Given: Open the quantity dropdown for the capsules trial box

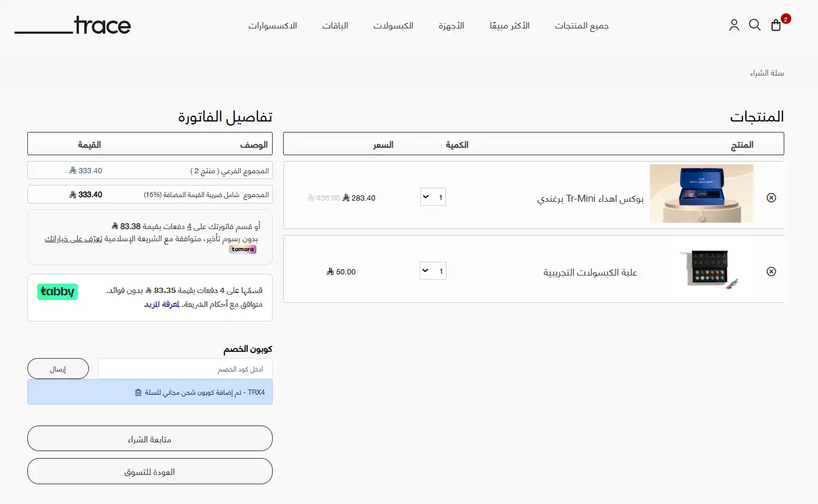Looking at the screenshot, I should pos(433,271).
